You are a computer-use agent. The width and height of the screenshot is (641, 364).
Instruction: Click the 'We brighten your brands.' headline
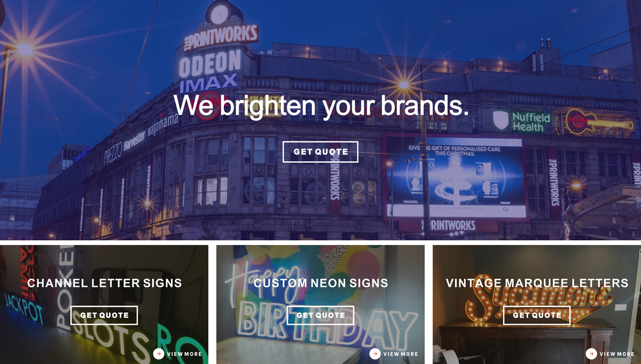click(x=321, y=105)
